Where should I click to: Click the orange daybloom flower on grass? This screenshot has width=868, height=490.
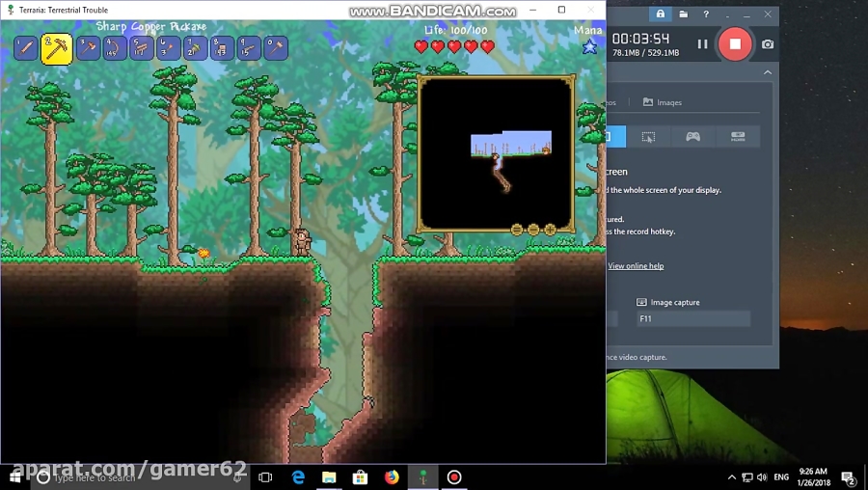(203, 254)
